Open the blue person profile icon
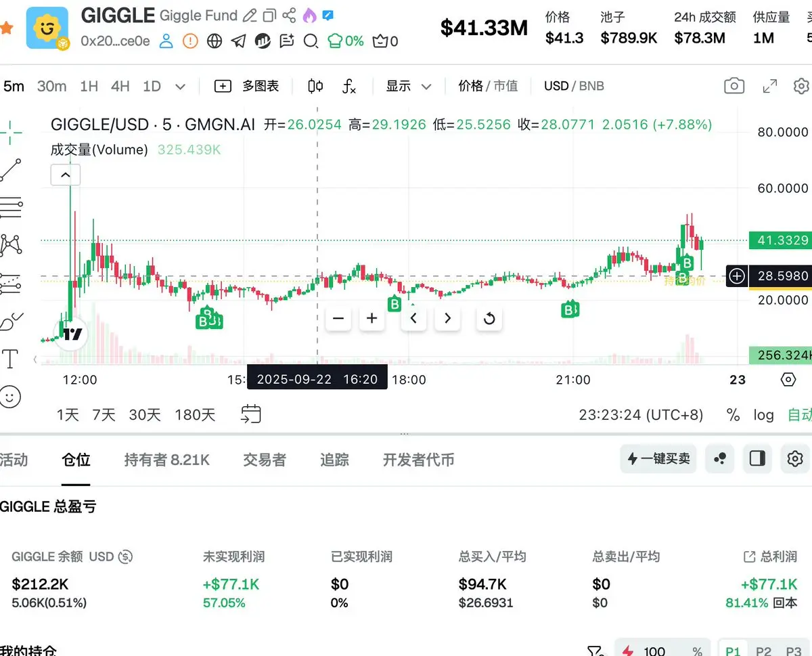The width and height of the screenshot is (812, 656). (x=166, y=42)
